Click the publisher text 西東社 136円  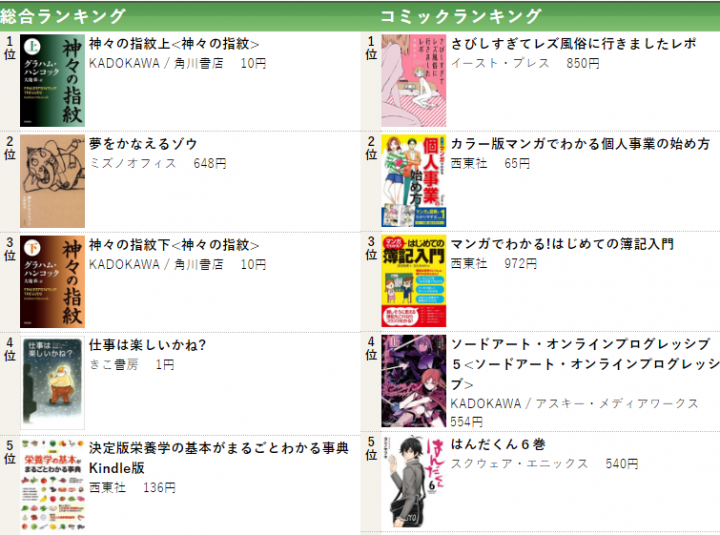132,488
